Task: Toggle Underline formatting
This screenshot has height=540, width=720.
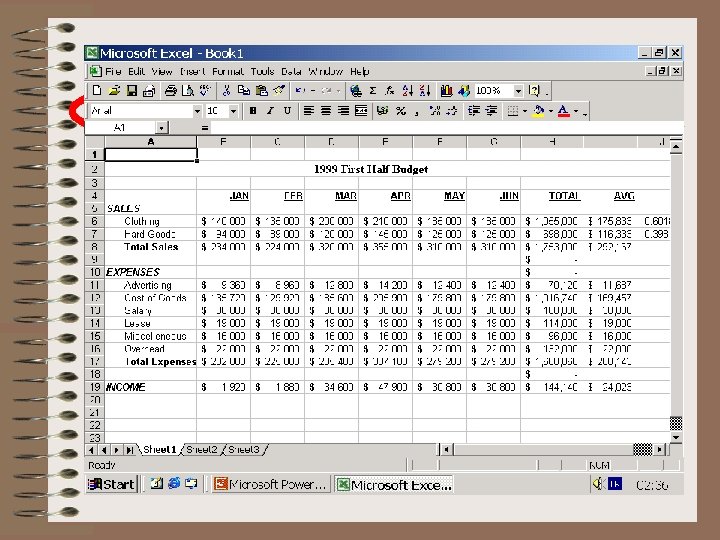Action: click(287, 111)
